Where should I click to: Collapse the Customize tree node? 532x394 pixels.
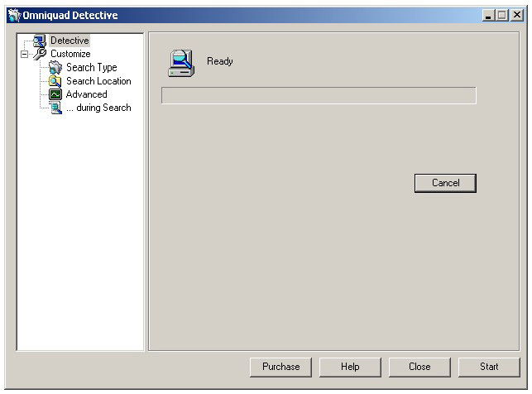click(24, 54)
